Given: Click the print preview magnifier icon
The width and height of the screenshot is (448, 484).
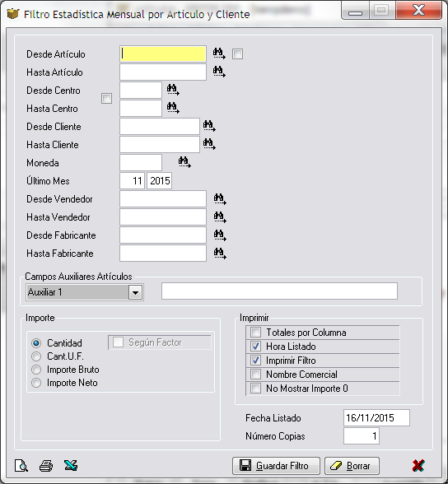Looking at the screenshot, I should click(x=21, y=466).
